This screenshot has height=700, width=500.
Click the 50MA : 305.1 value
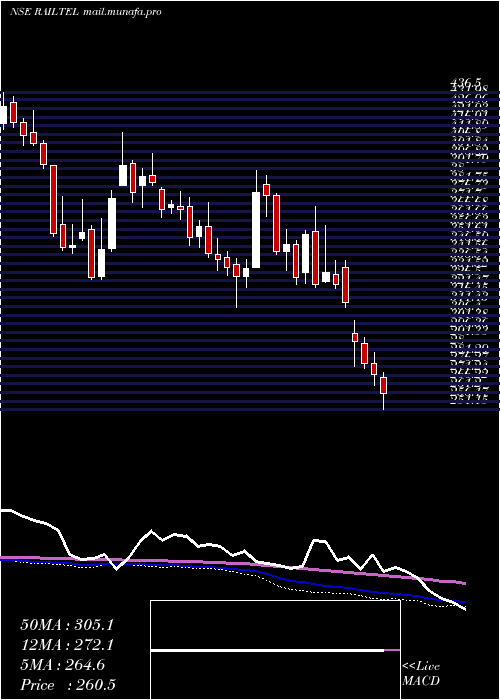67,625
